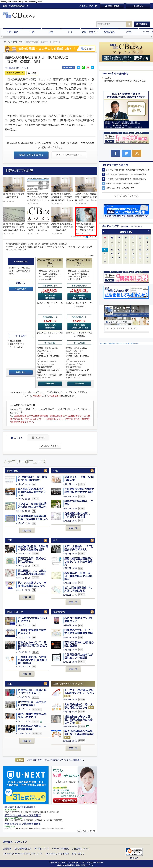The image size is (153, 868).
Task: Open RSS icon of 医療・看護 category
Action: [x=45, y=471]
